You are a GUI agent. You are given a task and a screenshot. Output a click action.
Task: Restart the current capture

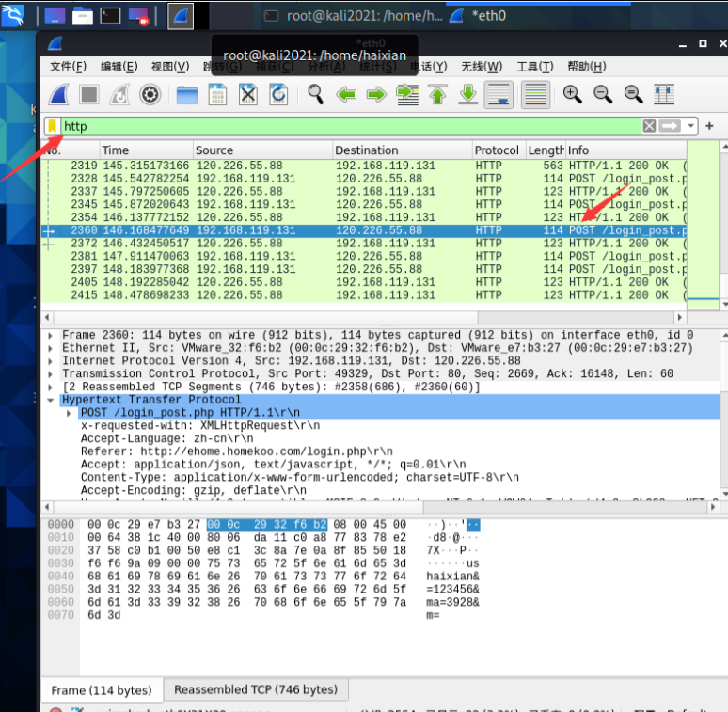pyautogui.click(x=119, y=95)
